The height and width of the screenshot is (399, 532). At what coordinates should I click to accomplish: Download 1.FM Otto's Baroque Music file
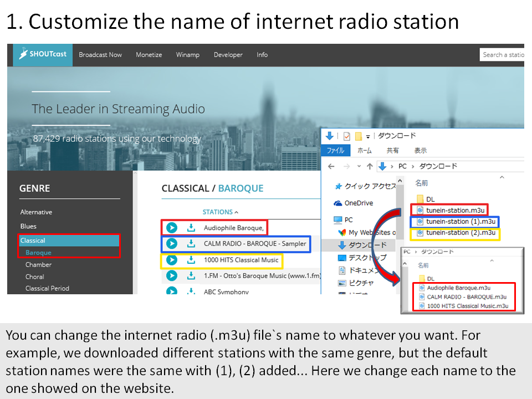191,275
